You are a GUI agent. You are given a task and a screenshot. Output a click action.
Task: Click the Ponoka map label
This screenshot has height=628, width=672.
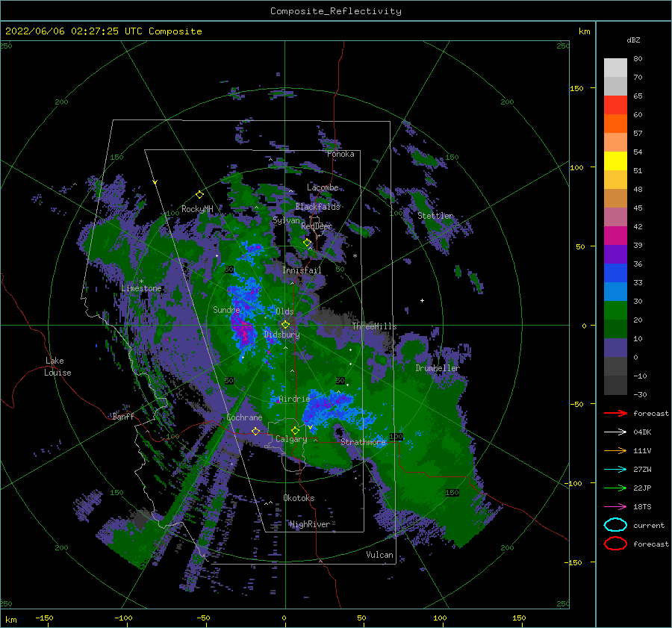click(x=340, y=154)
